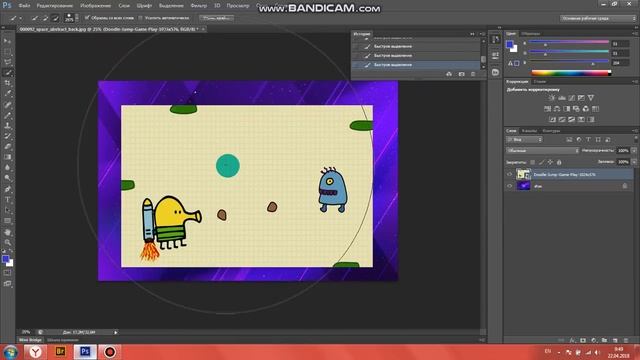Select the Rectangle shape tool
The width and height of the screenshot is (640, 360).
coord(7,221)
